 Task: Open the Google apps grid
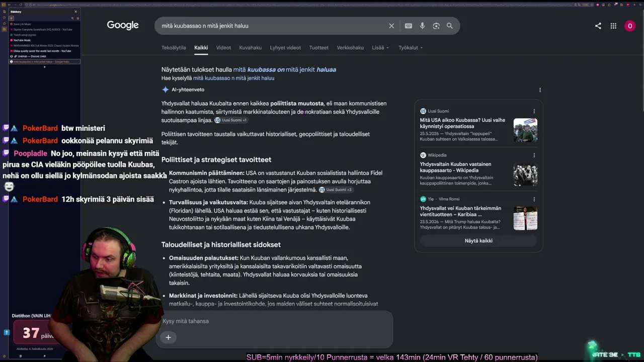click(x=613, y=26)
